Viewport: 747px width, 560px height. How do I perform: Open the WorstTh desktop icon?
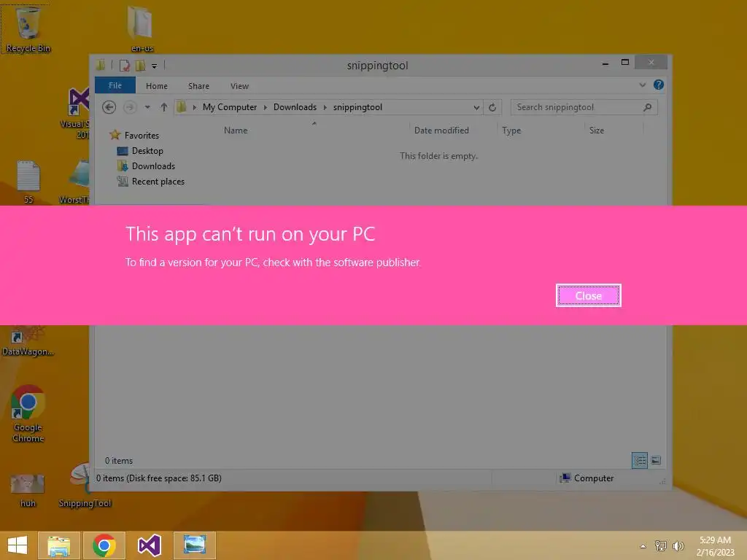point(74,183)
